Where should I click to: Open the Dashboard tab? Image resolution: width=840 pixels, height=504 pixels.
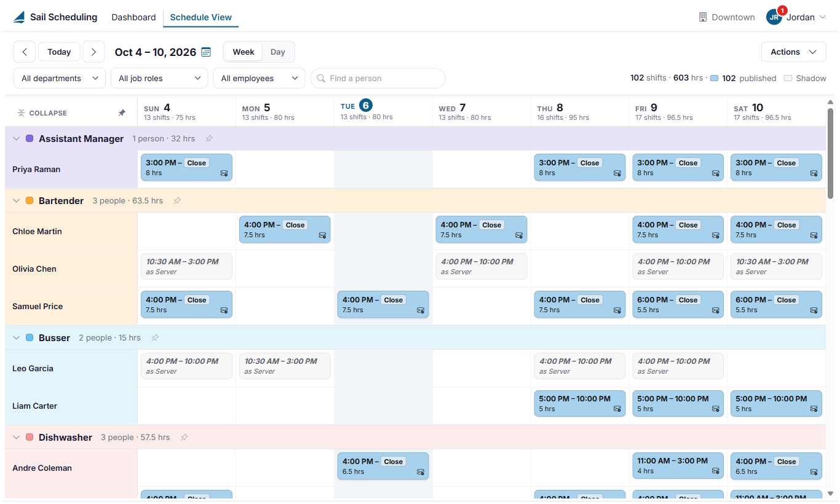click(133, 17)
